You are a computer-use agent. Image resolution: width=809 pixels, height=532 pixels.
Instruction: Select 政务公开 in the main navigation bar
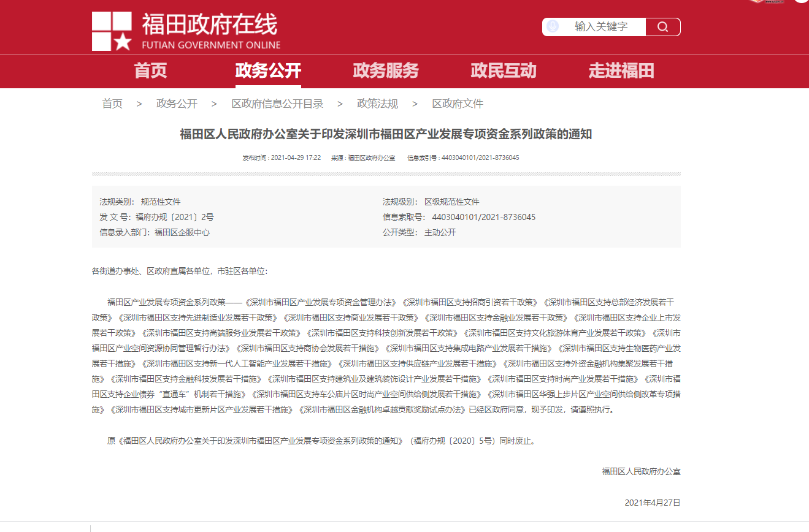[268, 71]
